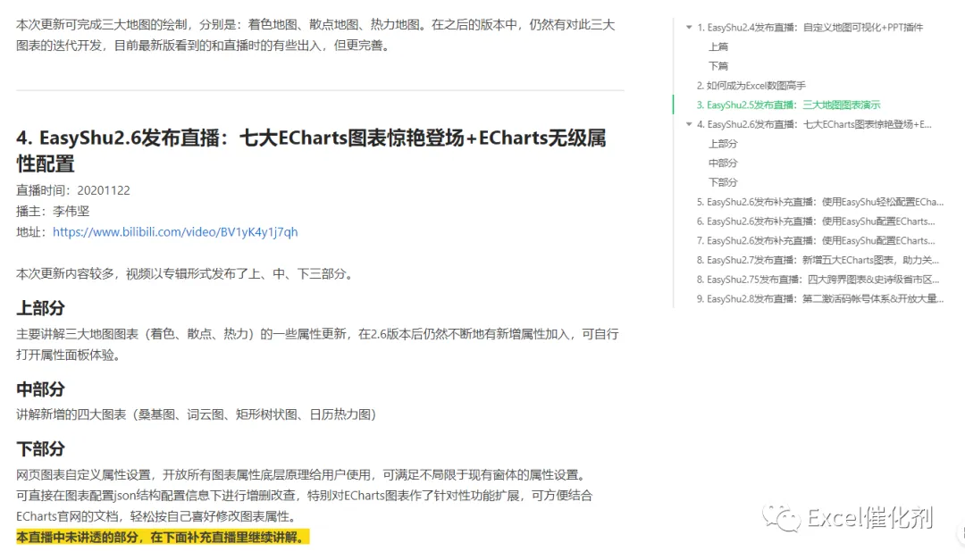The width and height of the screenshot is (965, 560).
Task: Click the paragraph starting 本次更新可完成三大地图的绘制
Action: click(315, 35)
